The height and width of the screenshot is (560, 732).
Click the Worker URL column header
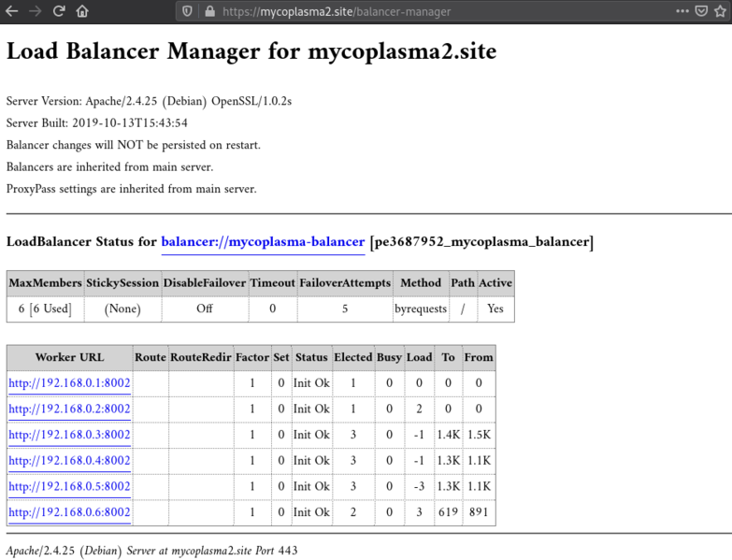tap(69, 357)
